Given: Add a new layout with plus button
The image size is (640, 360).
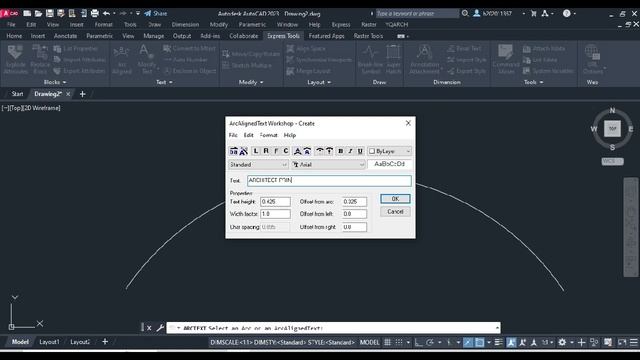Looking at the screenshot, I should (105, 342).
